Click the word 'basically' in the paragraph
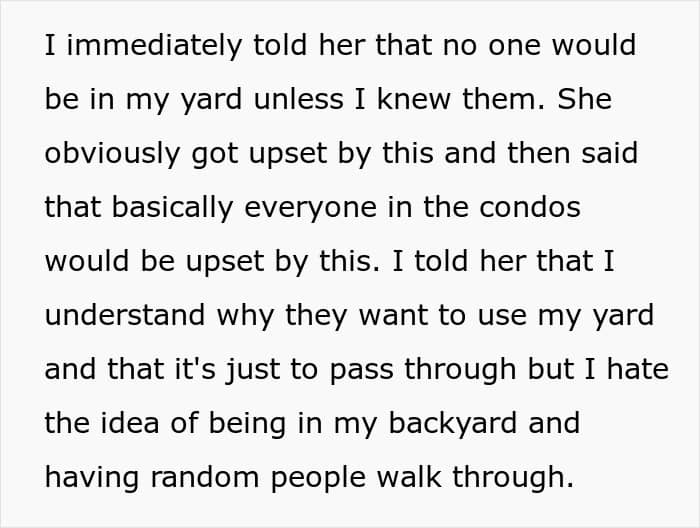The width and height of the screenshot is (700, 528). 172,208
